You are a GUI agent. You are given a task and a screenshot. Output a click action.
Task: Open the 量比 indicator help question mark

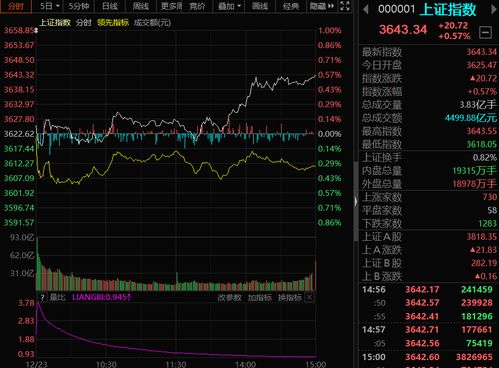(x=42, y=297)
